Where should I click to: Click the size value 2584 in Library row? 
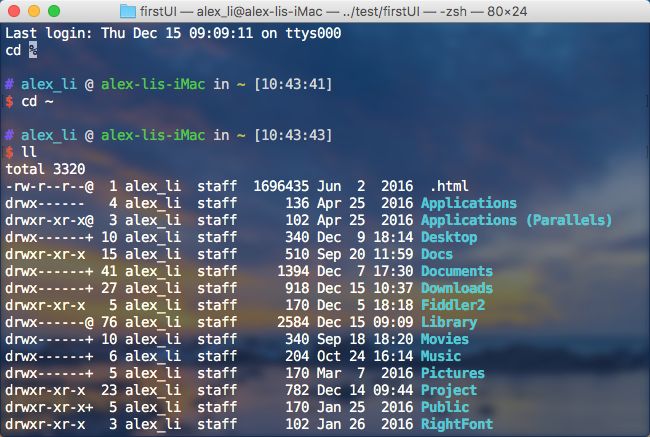point(293,322)
